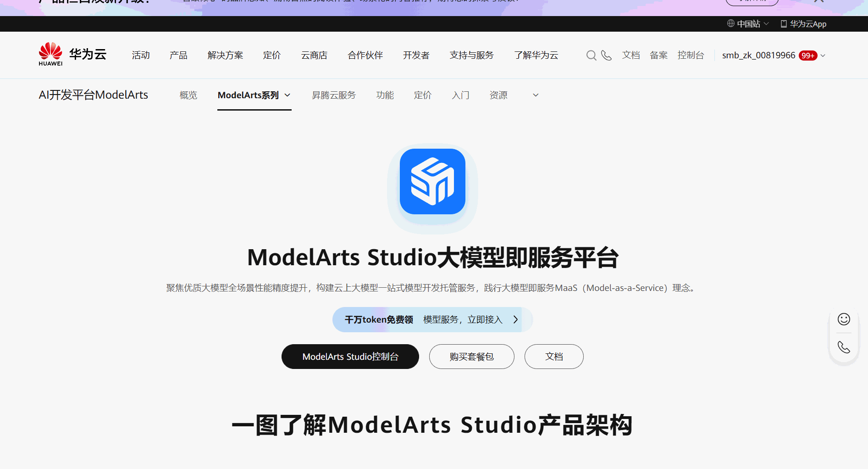
Task: Click the 购买套餐包 button
Action: coord(472,357)
